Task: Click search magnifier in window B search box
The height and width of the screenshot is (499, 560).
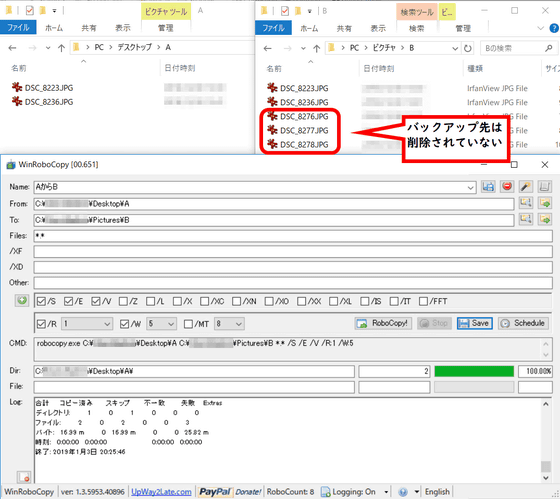Action: coord(549,48)
